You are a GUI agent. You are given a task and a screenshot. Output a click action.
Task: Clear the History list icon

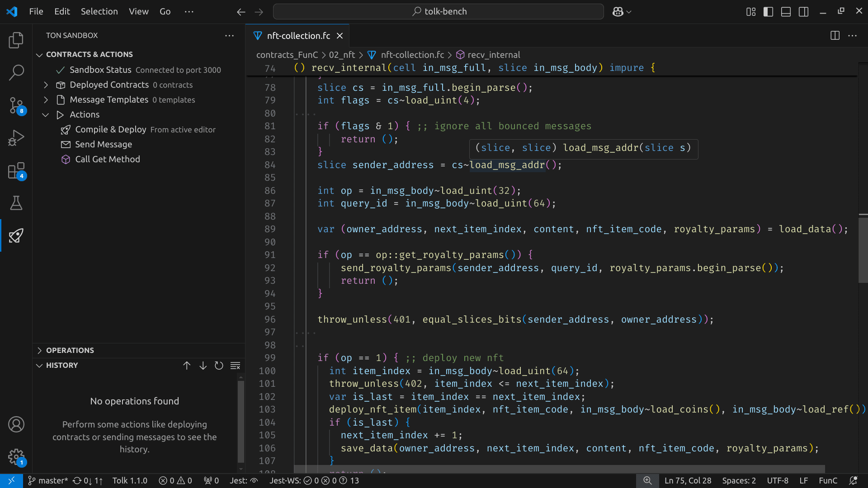pyautogui.click(x=235, y=366)
